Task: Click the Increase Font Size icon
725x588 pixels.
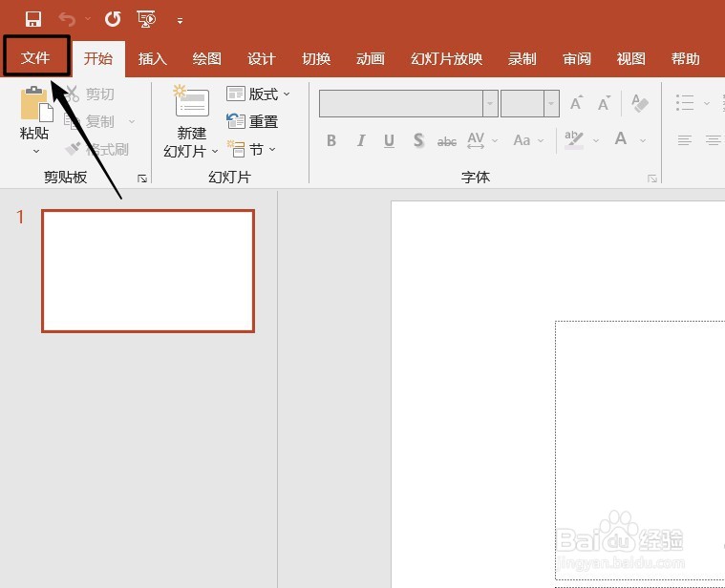Action: (576, 102)
